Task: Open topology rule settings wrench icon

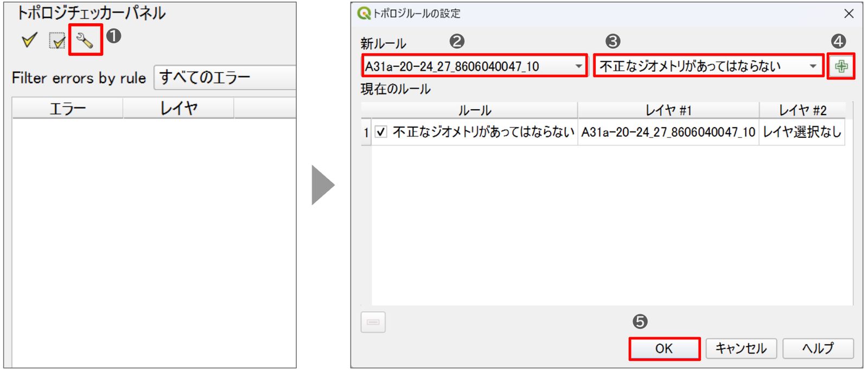Action: click(x=85, y=40)
